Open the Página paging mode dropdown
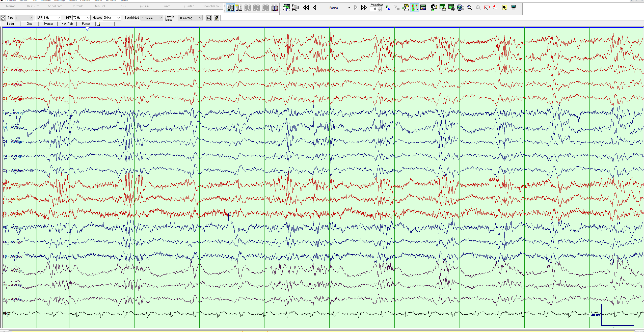The height and width of the screenshot is (332, 644). tap(349, 8)
